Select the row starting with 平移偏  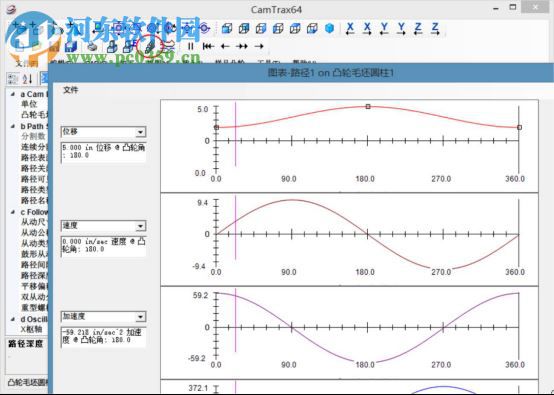click(34, 286)
